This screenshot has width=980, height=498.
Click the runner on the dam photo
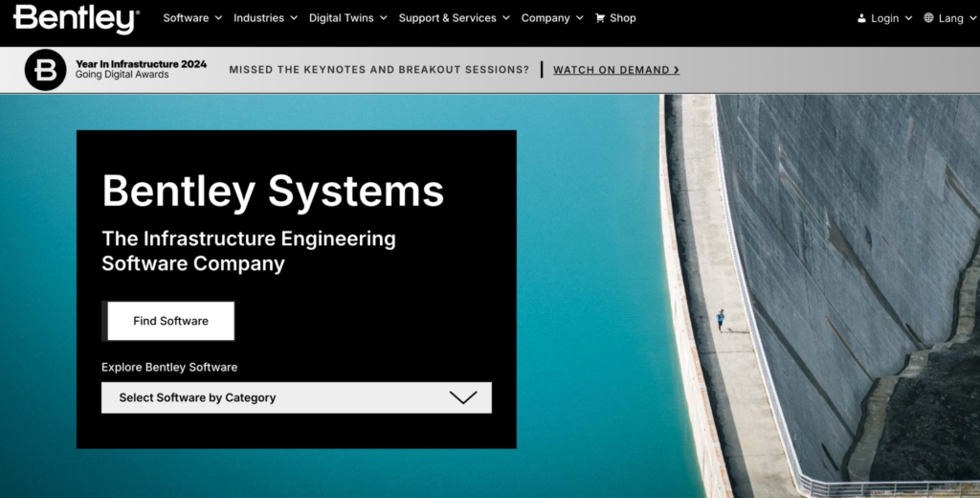(721, 320)
